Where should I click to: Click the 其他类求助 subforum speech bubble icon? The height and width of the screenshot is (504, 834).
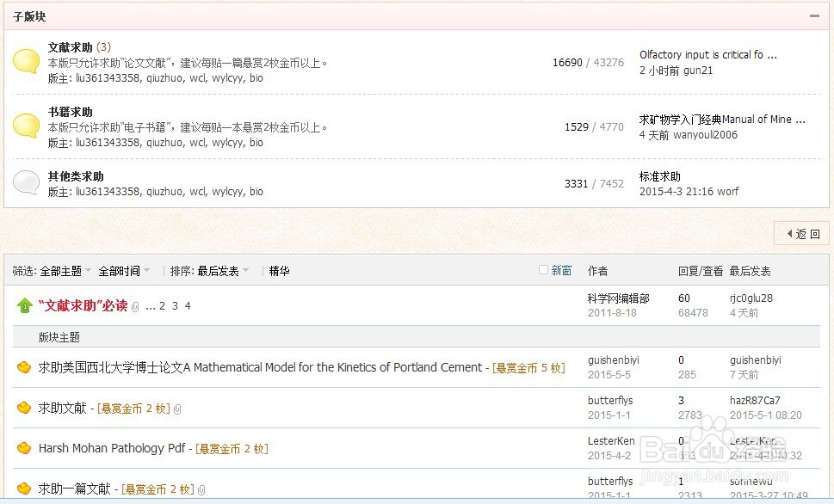coord(25,181)
